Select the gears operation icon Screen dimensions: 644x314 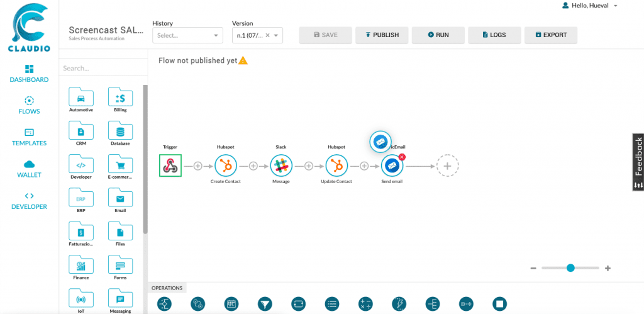(198, 304)
